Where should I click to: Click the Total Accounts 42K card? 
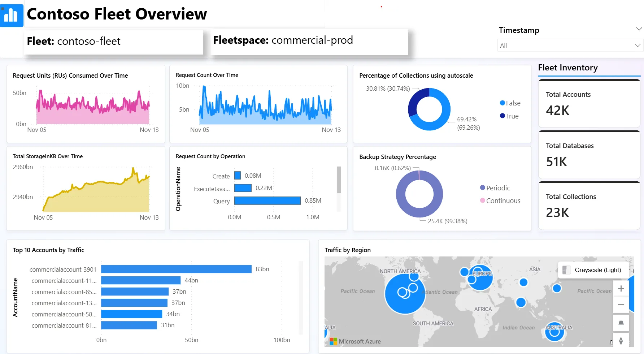coord(589,104)
